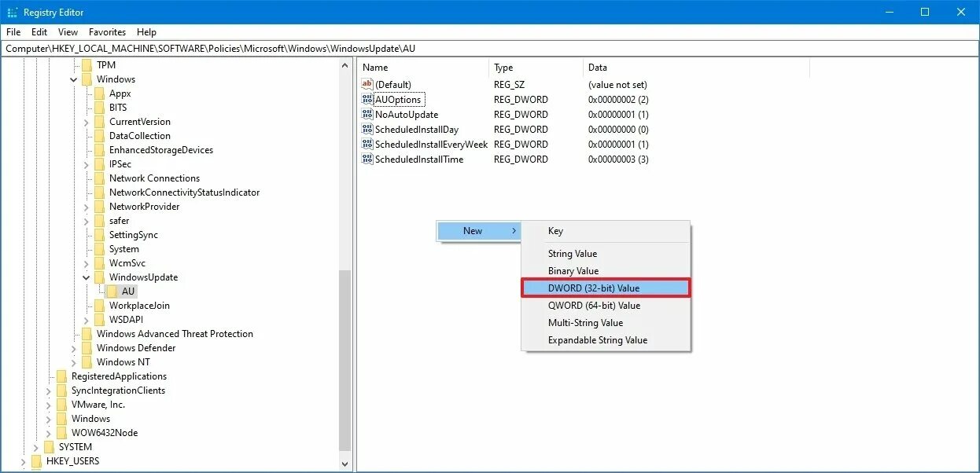This screenshot has width=980, height=473.
Task: Click the Name column header
Action: point(423,68)
